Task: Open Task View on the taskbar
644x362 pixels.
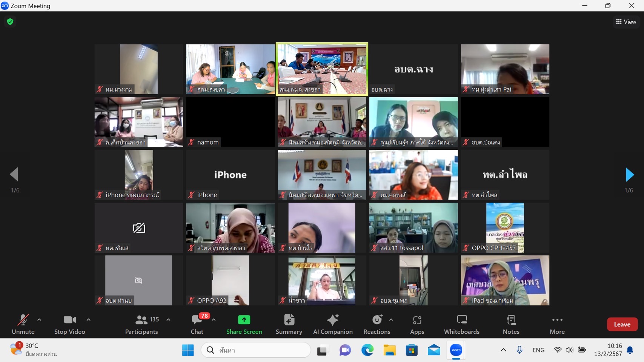Action: [x=322, y=350]
